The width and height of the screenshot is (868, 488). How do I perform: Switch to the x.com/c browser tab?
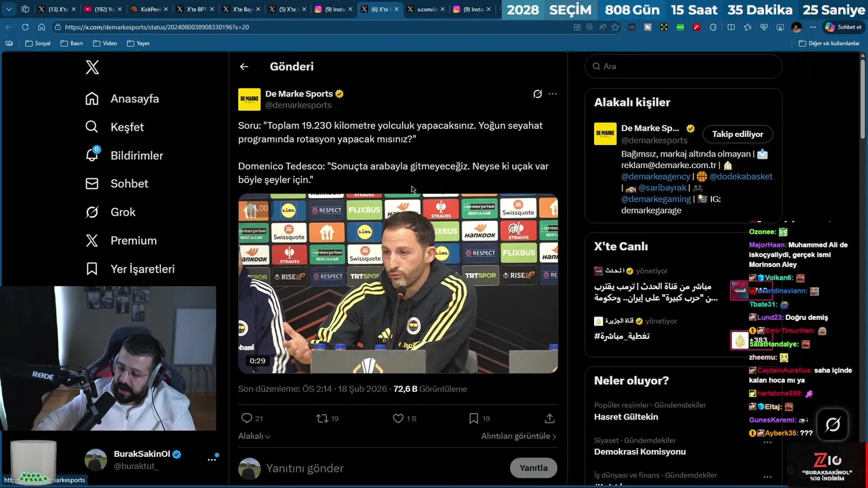pos(426,9)
